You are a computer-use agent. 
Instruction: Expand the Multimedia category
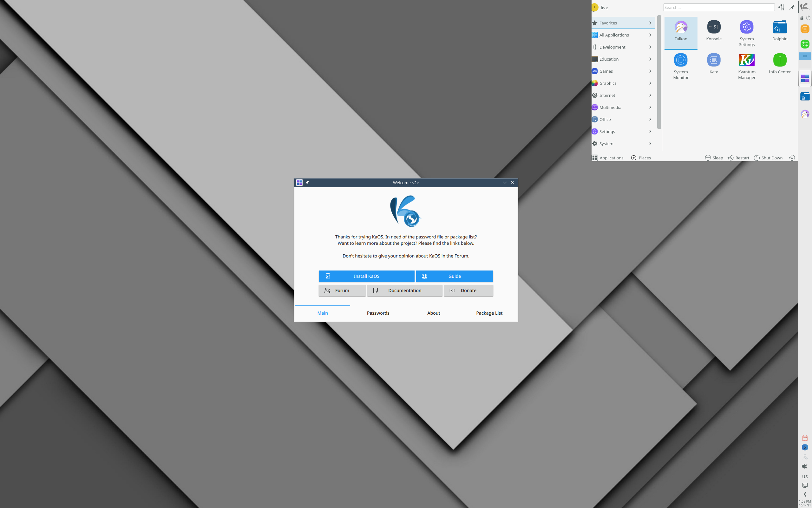pos(623,108)
